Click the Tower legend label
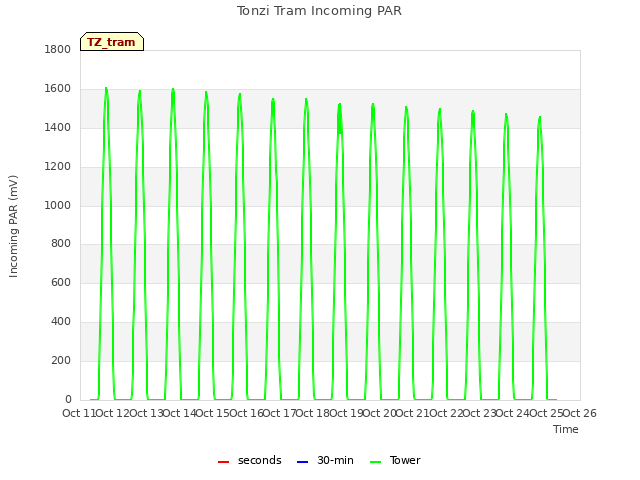Viewport: 640px width, 480px height. [405, 460]
